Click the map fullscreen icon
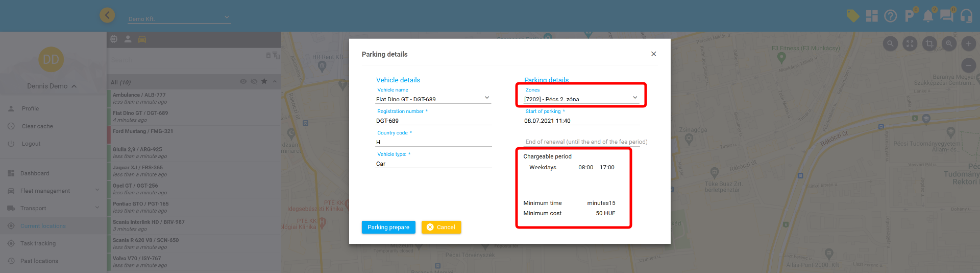The image size is (980, 273). [x=910, y=44]
